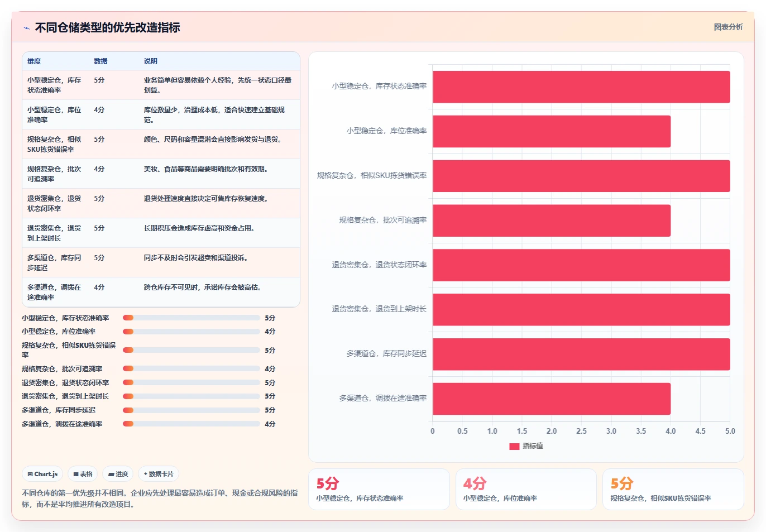Click the chart bar for 小型稳定仓，库位准确率
The image size is (766, 532).
(552, 131)
